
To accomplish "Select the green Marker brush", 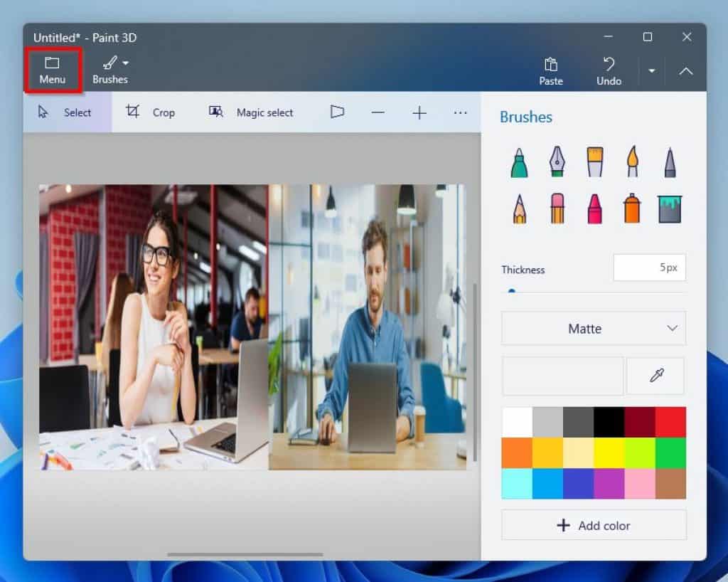I will (x=519, y=162).
